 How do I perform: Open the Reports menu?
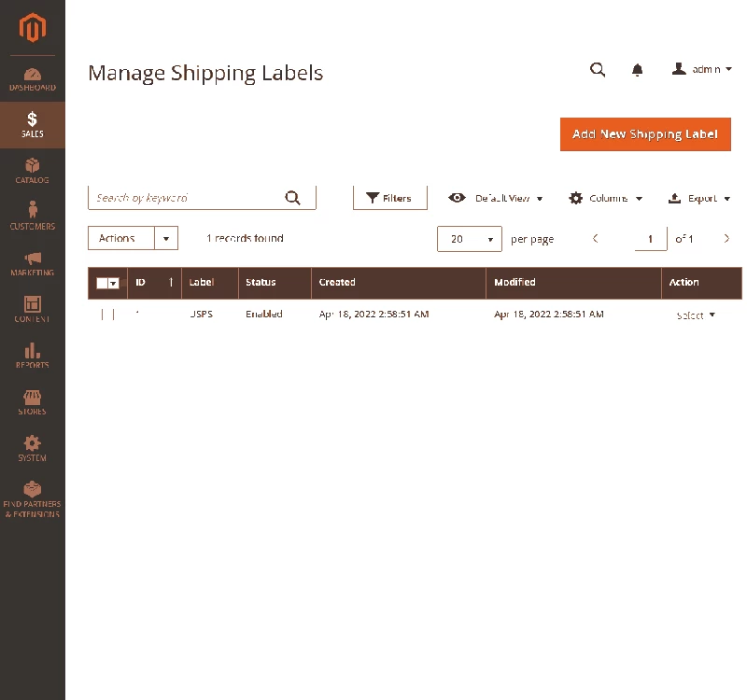(x=33, y=356)
